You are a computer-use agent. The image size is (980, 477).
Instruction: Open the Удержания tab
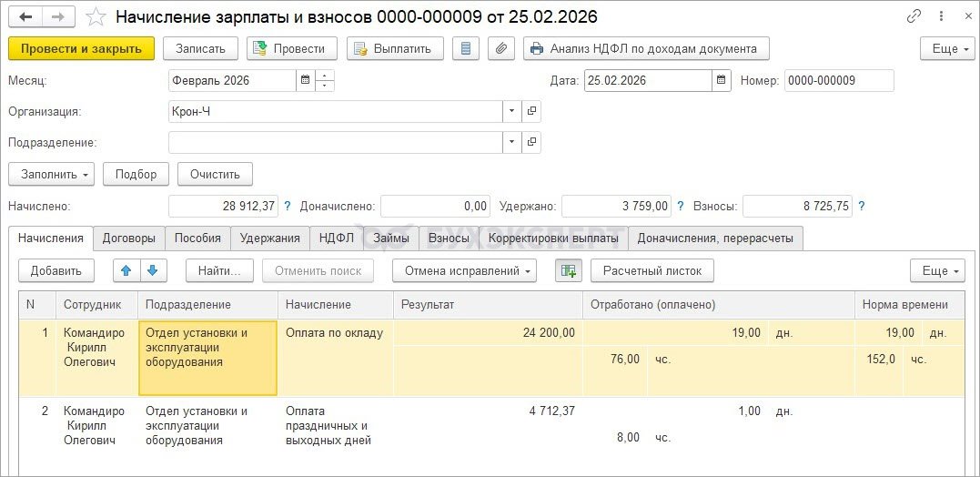click(x=269, y=238)
